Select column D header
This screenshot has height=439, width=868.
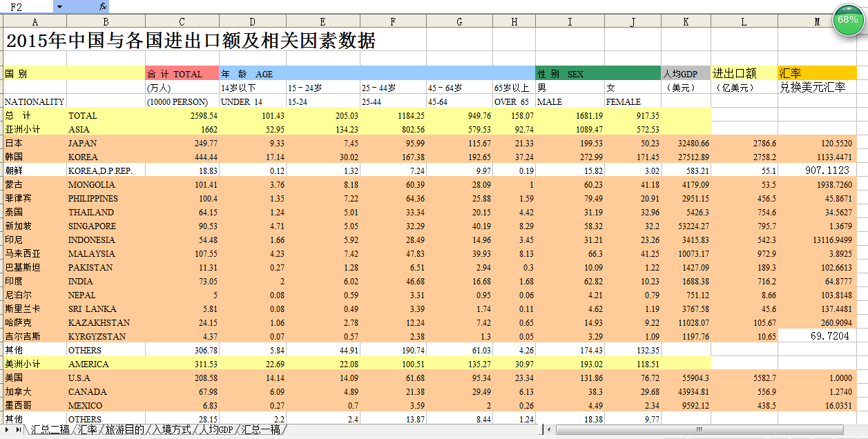252,21
